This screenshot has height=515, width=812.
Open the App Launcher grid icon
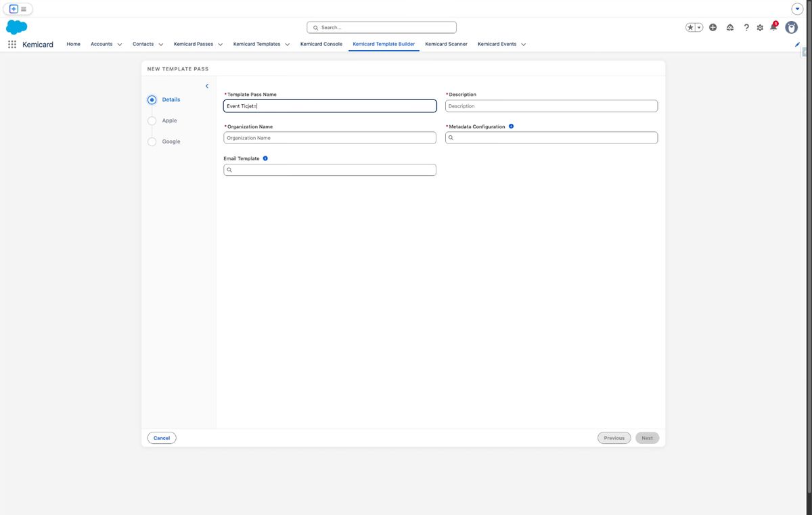[12, 44]
